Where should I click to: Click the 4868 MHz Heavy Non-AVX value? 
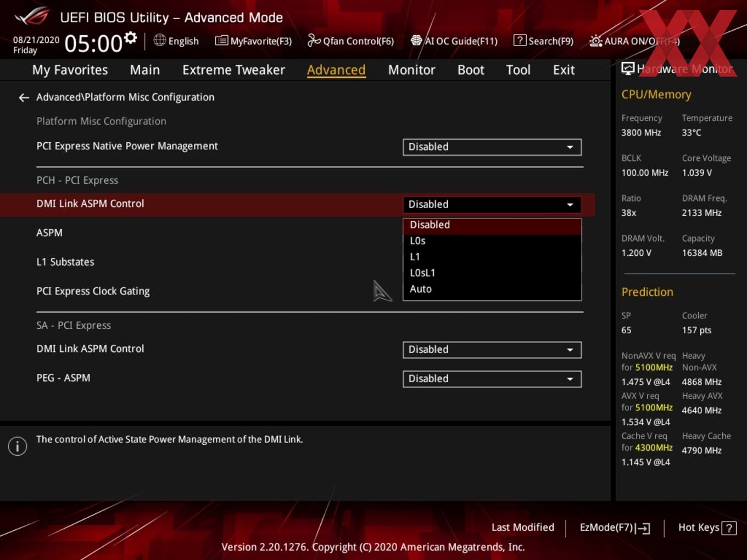pos(701,382)
